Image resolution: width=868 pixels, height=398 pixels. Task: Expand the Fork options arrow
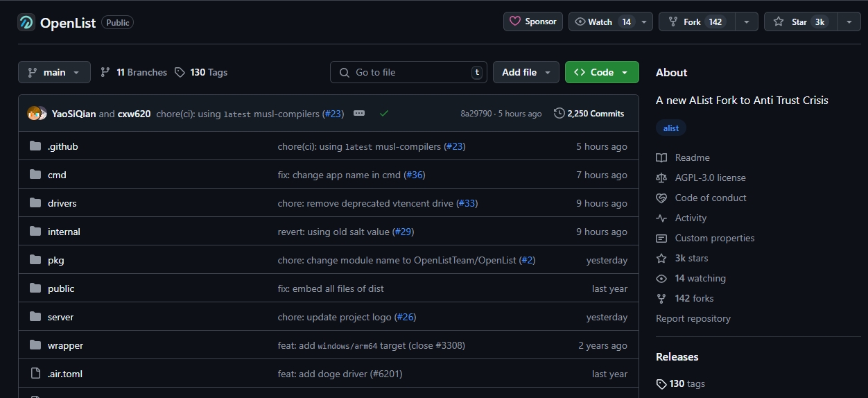point(746,22)
